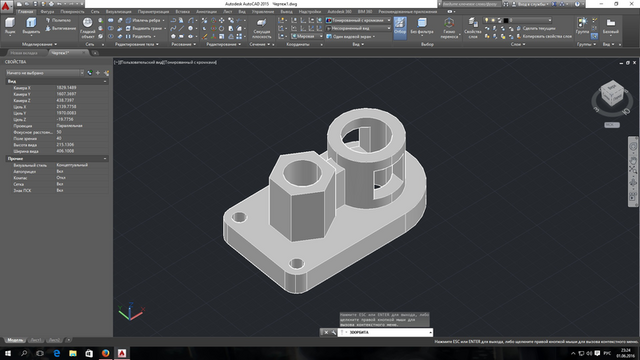Select the Гизмо переноса move gizmo
This screenshot has width=640, height=360.
pos(449,27)
